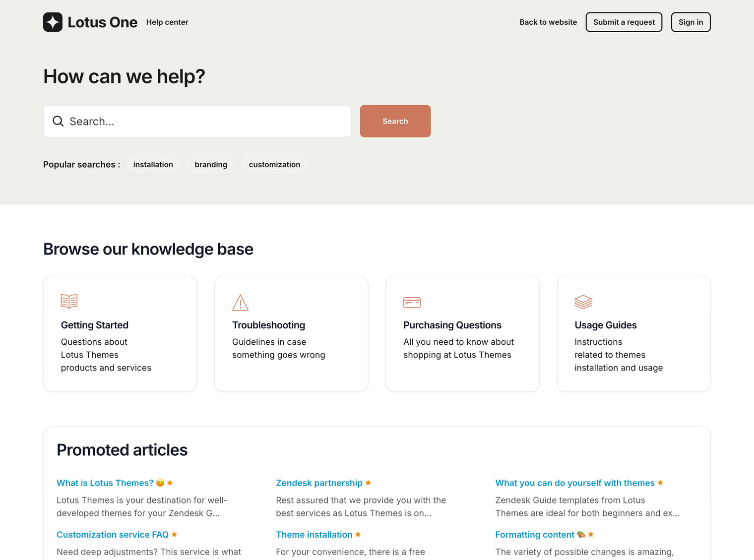
Task: Open the Customization service FAQ article
Action: 113,535
